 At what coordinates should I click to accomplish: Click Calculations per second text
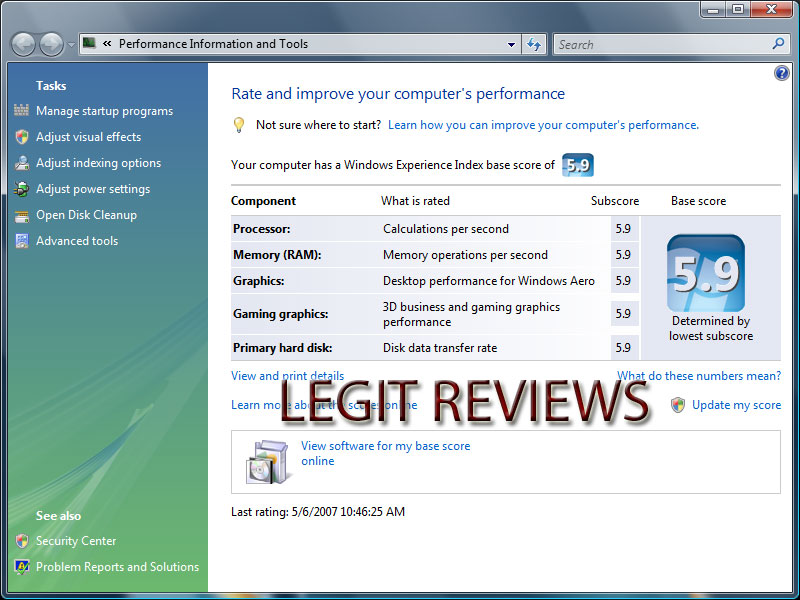coord(446,229)
